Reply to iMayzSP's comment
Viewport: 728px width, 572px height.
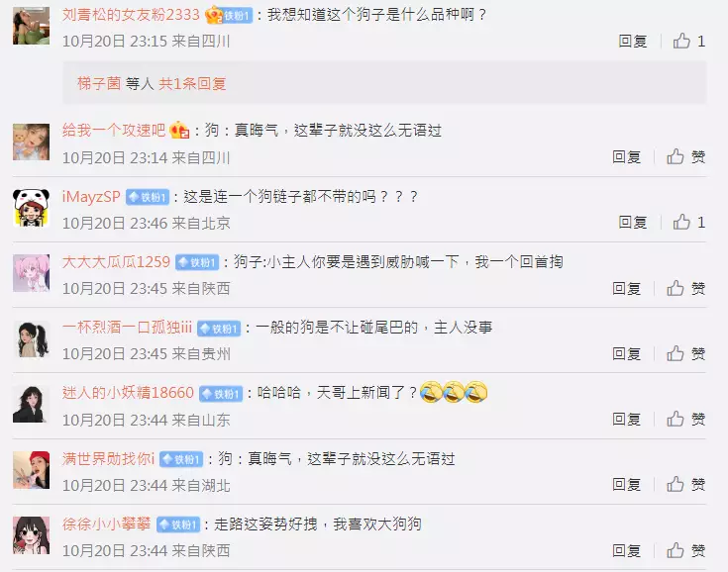(632, 223)
